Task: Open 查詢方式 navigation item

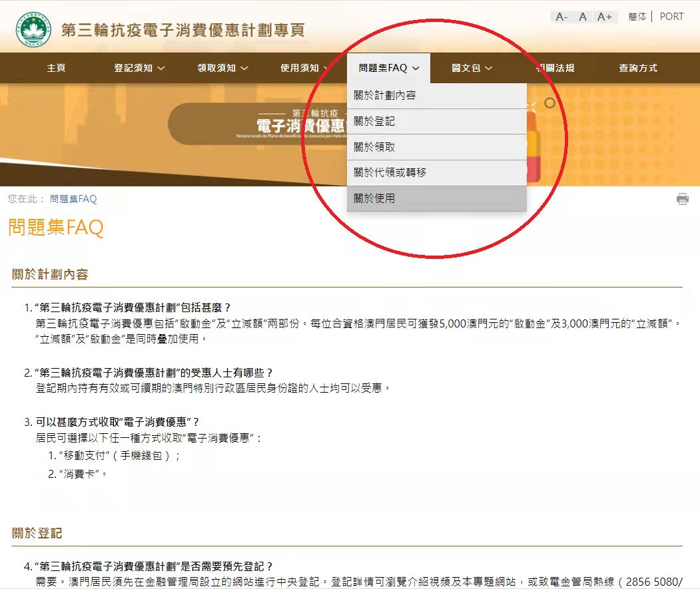Action: 637,68
